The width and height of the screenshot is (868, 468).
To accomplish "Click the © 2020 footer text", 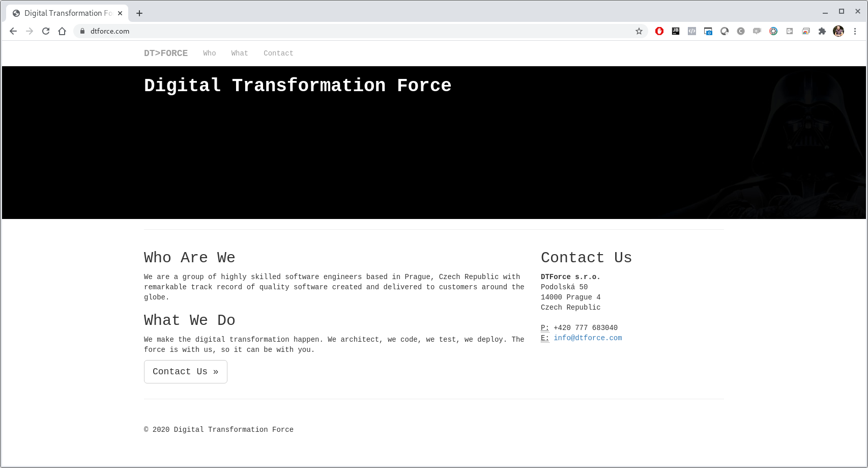I will click(219, 430).
